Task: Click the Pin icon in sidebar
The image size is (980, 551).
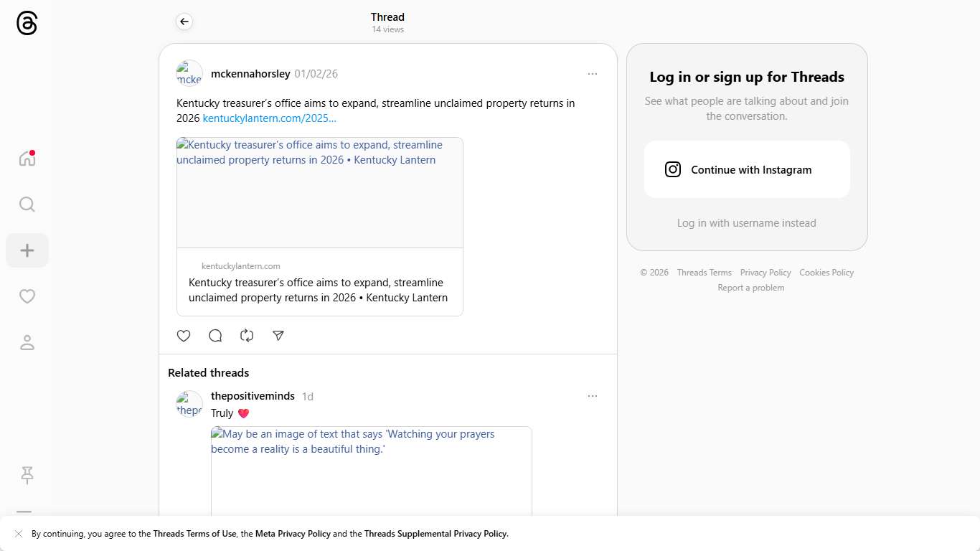Action: coord(27,475)
